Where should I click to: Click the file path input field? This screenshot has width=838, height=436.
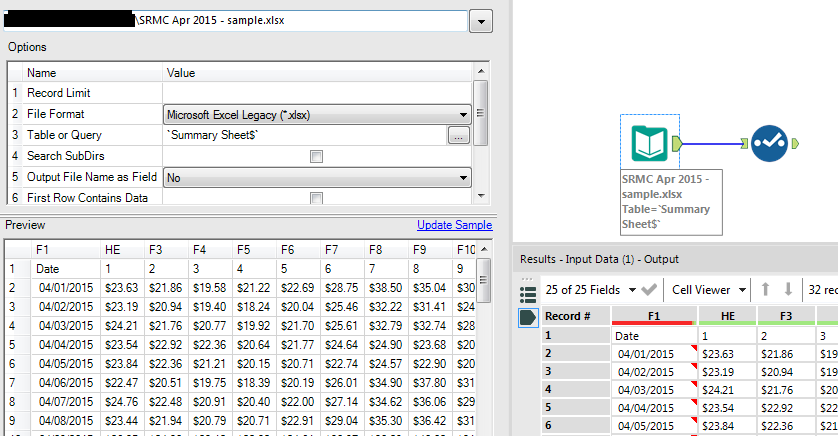tap(236, 21)
